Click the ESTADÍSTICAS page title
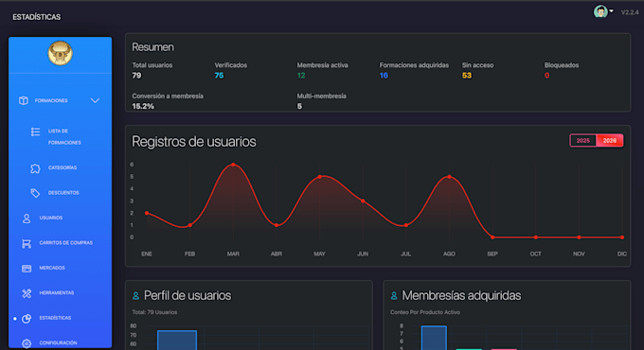This screenshot has width=644, height=350. point(37,17)
